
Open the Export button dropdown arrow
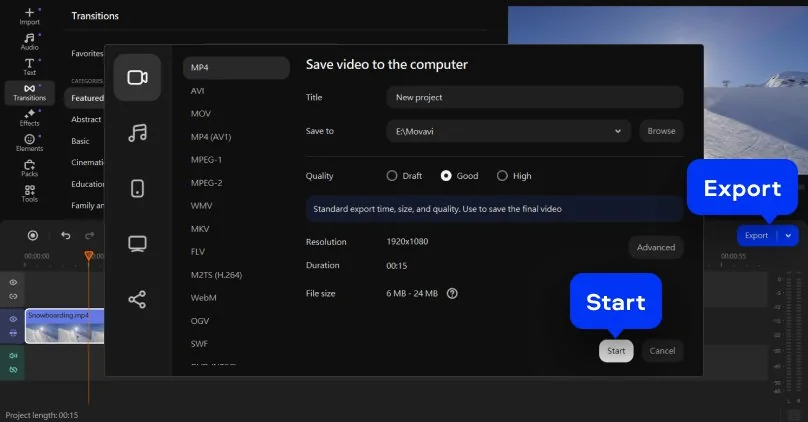tap(789, 236)
